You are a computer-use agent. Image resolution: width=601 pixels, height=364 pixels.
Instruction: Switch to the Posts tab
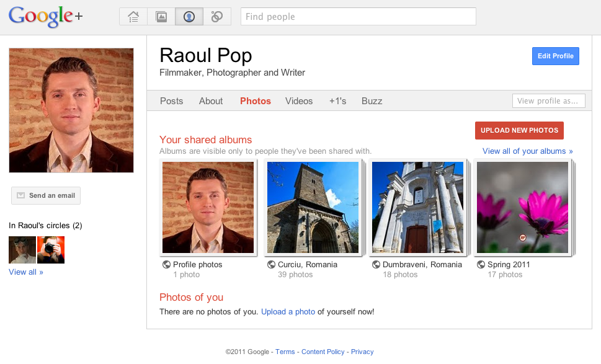tap(171, 101)
